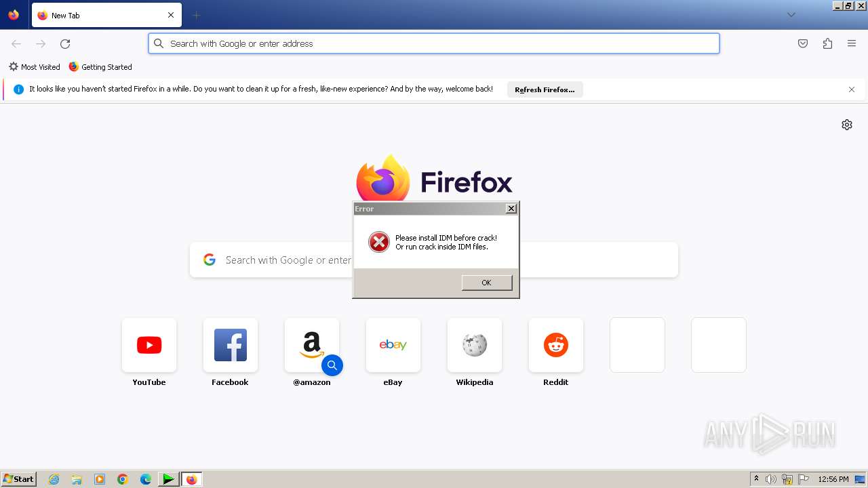Launch Internet Explorer from the taskbar

pyautogui.click(x=54, y=479)
